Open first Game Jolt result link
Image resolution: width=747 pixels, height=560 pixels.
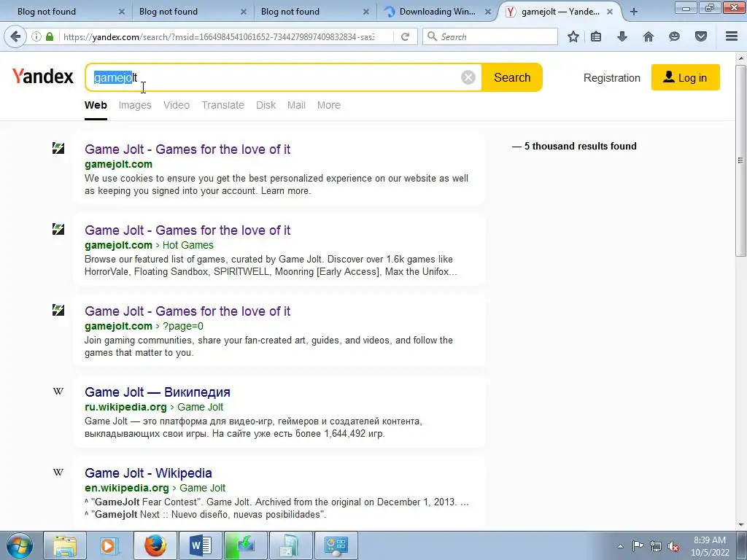pos(187,149)
